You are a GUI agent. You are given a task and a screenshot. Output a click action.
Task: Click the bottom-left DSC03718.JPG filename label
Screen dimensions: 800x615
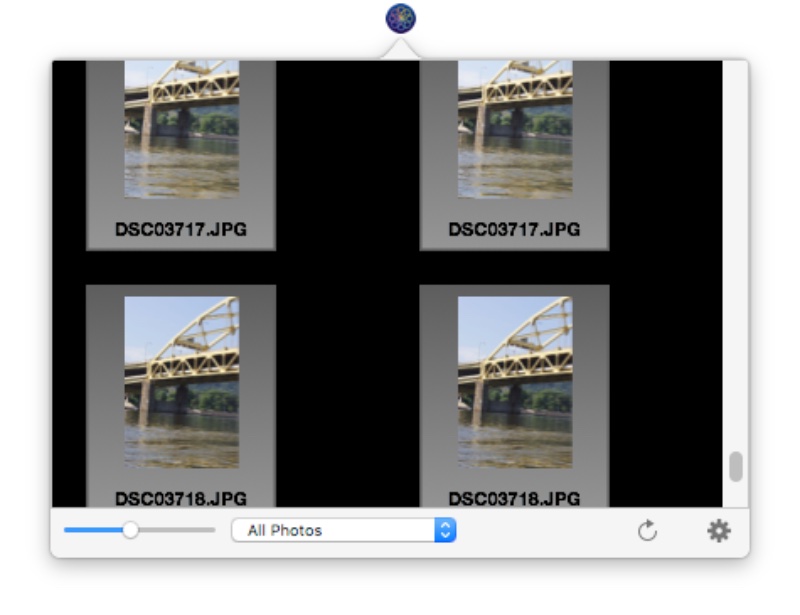181,498
